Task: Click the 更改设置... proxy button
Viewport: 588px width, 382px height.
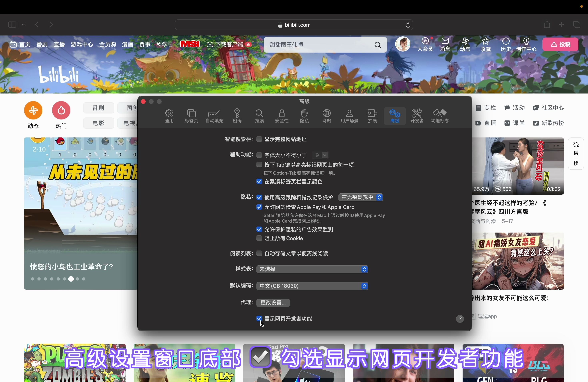Action: coord(273,303)
